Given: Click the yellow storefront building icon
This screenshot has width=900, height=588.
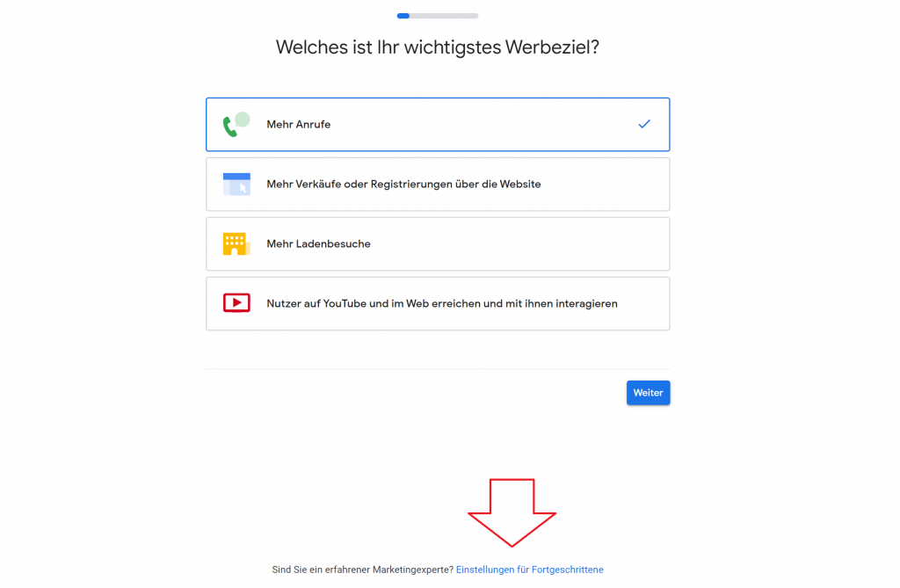Looking at the screenshot, I should [x=236, y=244].
